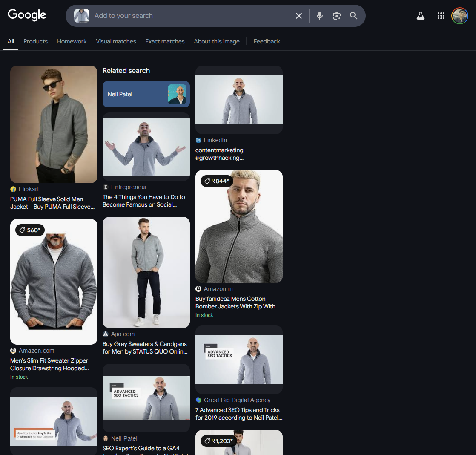Switch to the Homework tab

tap(72, 42)
